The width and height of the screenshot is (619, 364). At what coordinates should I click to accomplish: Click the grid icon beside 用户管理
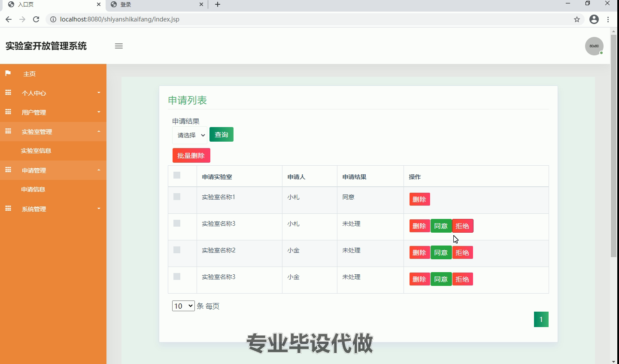point(8,112)
